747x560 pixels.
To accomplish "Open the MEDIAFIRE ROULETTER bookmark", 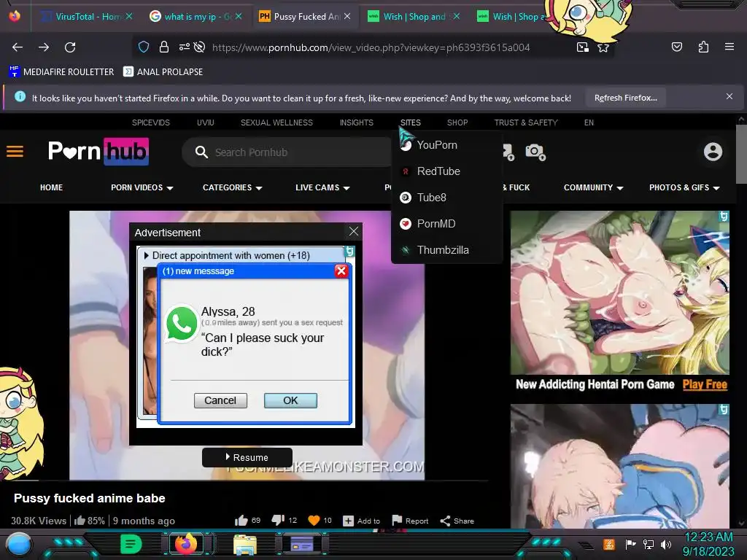I will coord(61,72).
